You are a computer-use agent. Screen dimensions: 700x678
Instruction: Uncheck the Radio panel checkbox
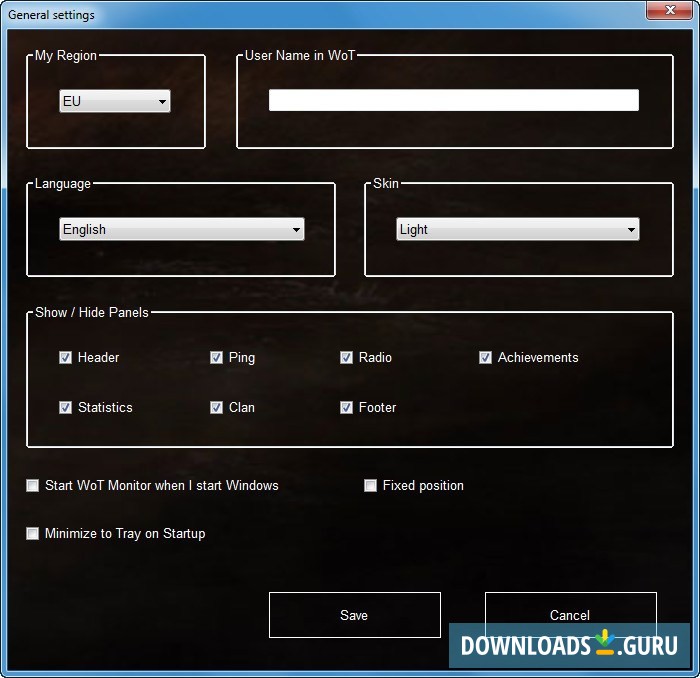(346, 358)
